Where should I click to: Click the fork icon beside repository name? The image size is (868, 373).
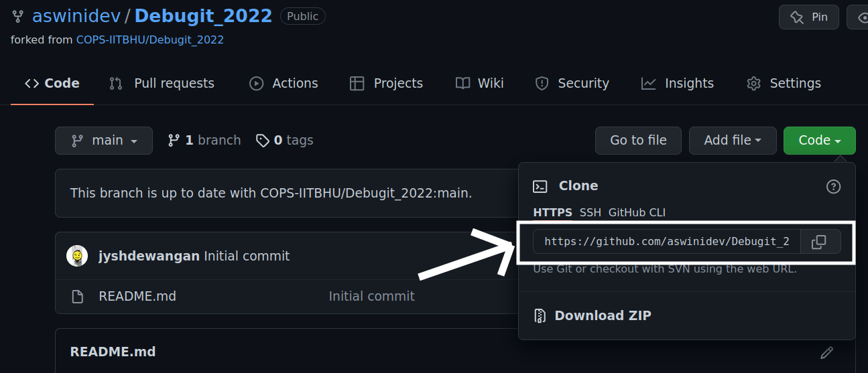tap(17, 16)
